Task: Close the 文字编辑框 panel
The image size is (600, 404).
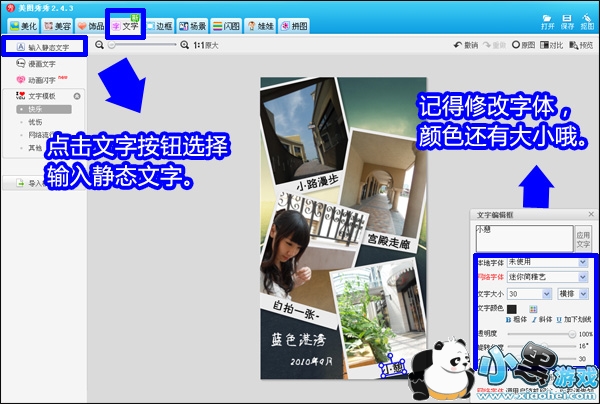Action: (591, 214)
